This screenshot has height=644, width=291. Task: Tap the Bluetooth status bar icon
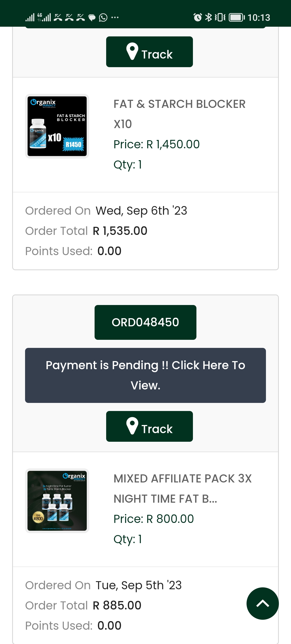click(208, 17)
